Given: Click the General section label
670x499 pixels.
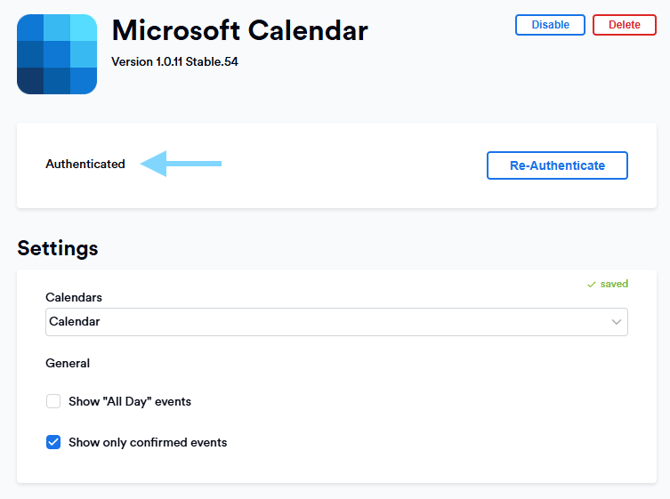Looking at the screenshot, I should tap(67, 363).
